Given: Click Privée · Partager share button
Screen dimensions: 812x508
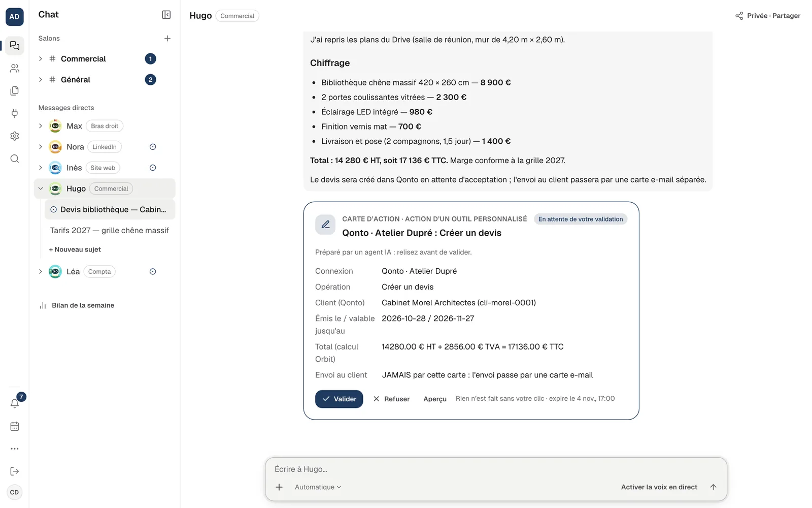Looking at the screenshot, I should point(768,16).
